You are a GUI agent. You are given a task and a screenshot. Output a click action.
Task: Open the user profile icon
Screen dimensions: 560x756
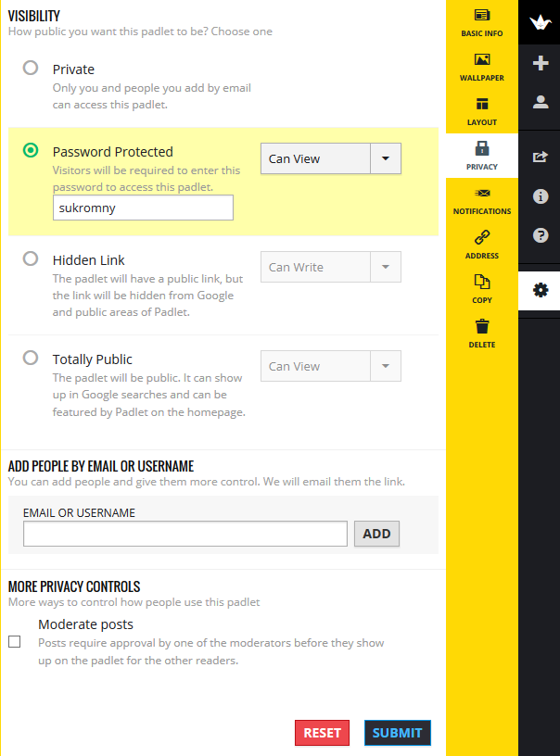(541, 102)
